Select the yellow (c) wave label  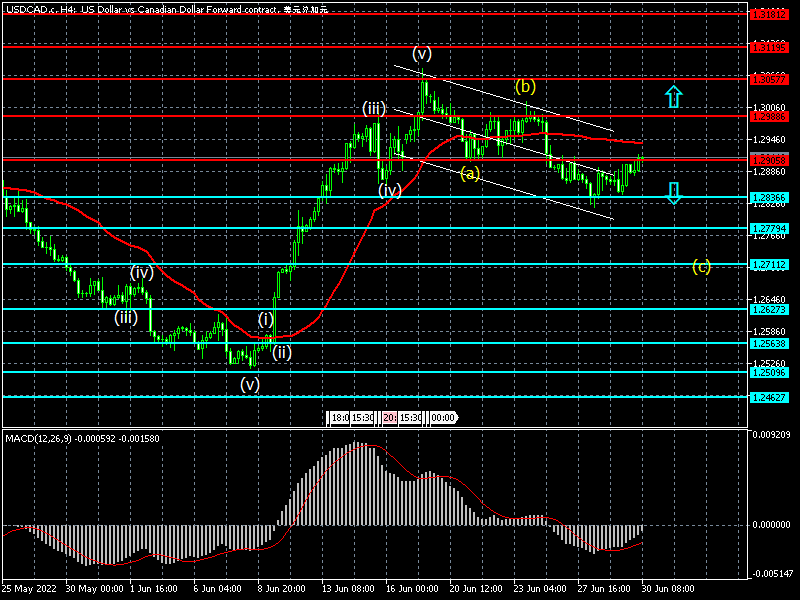click(x=702, y=266)
